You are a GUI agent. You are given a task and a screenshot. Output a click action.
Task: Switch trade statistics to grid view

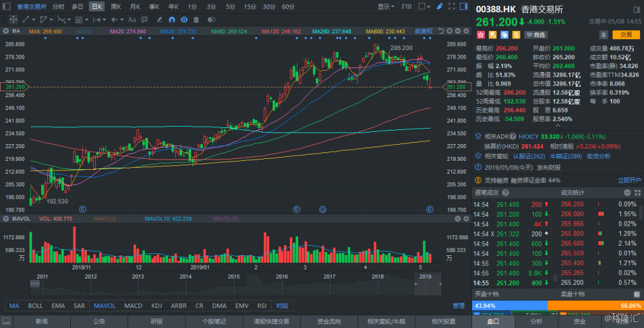(638, 193)
